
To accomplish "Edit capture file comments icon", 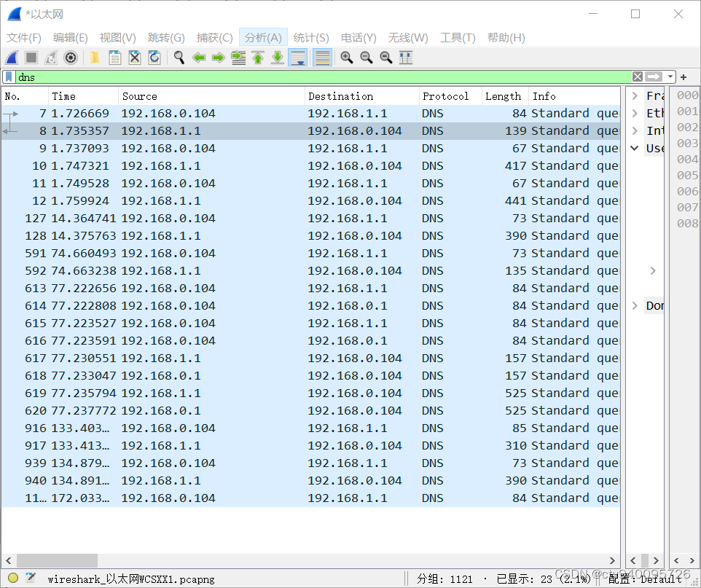I will click(x=31, y=578).
